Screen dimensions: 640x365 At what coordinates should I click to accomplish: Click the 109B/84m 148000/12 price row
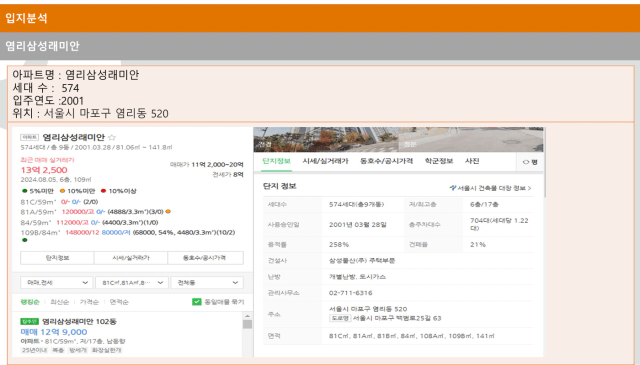pyautogui.click(x=128, y=232)
